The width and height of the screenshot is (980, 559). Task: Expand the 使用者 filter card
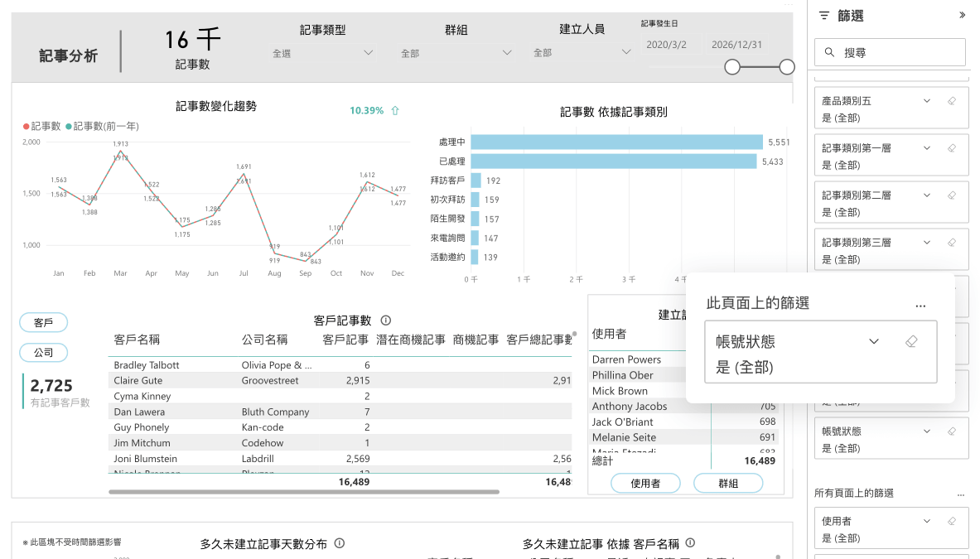[927, 521]
